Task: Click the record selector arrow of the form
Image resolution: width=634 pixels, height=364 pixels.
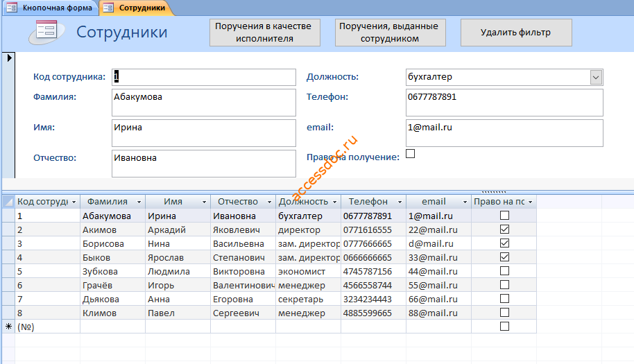Action: pyautogui.click(x=9, y=58)
